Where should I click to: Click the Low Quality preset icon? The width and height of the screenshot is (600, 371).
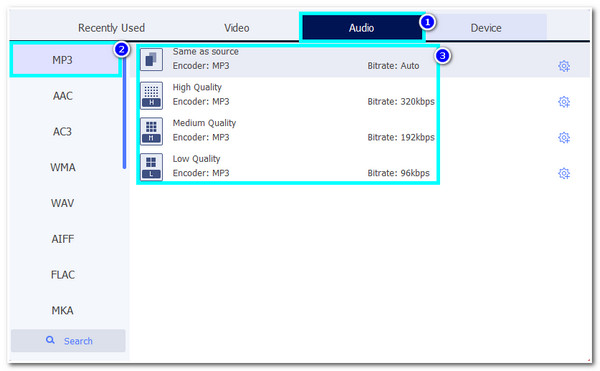click(x=152, y=167)
